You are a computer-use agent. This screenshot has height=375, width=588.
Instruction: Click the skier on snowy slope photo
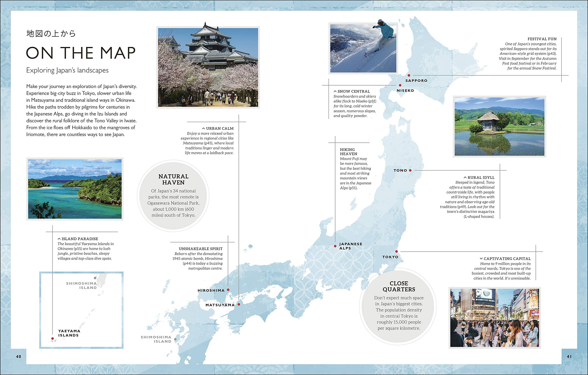pyautogui.click(x=363, y=48)
